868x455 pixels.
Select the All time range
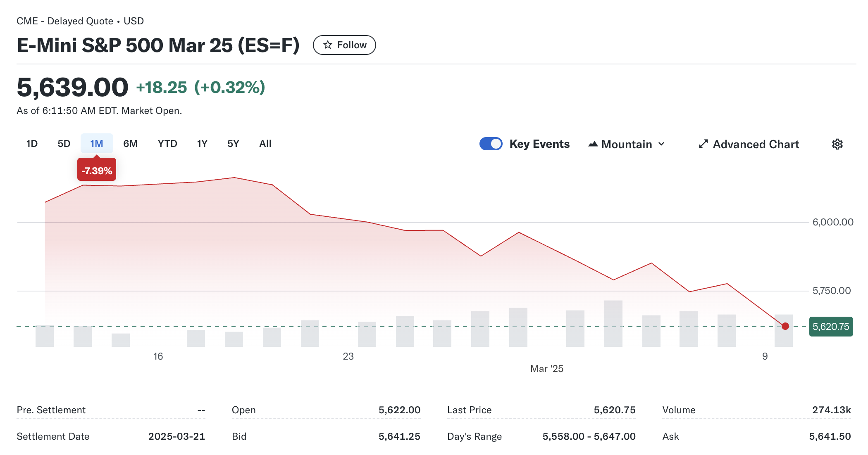point(265,144)
